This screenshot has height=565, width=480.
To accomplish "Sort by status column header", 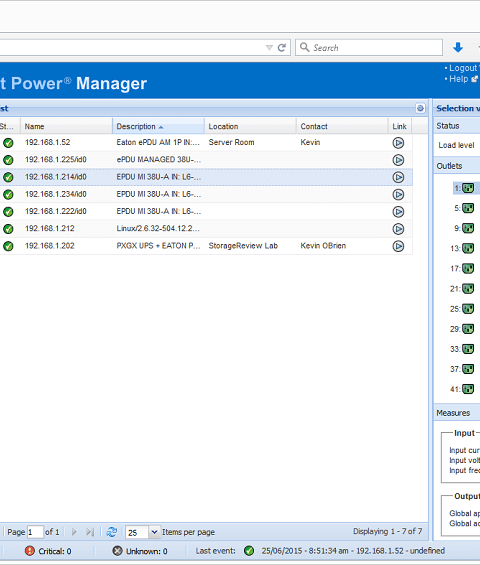I will tap(10, 126).
